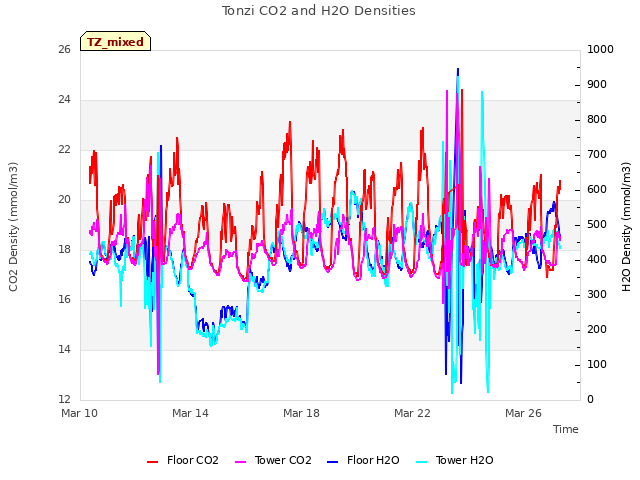Select the Tower CO2 legend label
This screenshot has height=480, width=640.
click(x=283, y=460)
